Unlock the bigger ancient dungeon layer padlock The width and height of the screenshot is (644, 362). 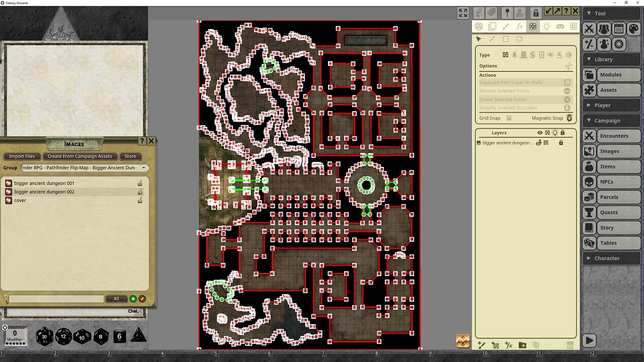[x=561, y=142]
